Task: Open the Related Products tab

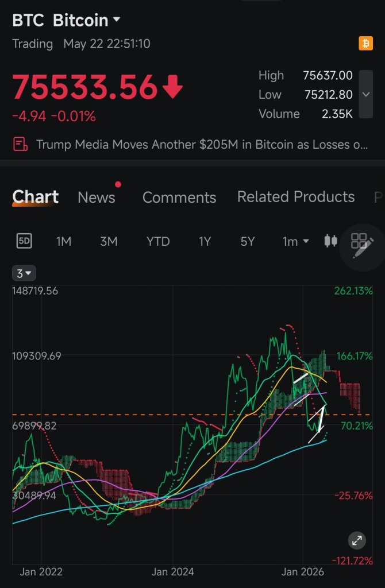Action: [296, 197]
